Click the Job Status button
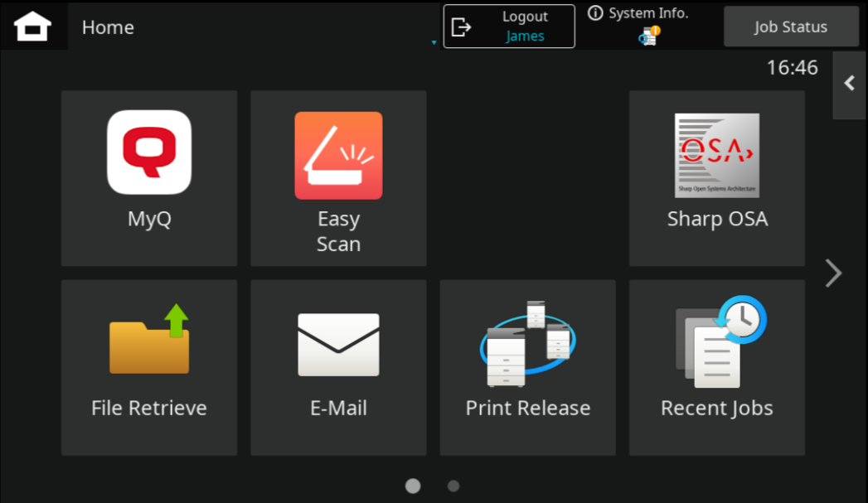This screenshot has width=868, height=503. click(791, 27)
